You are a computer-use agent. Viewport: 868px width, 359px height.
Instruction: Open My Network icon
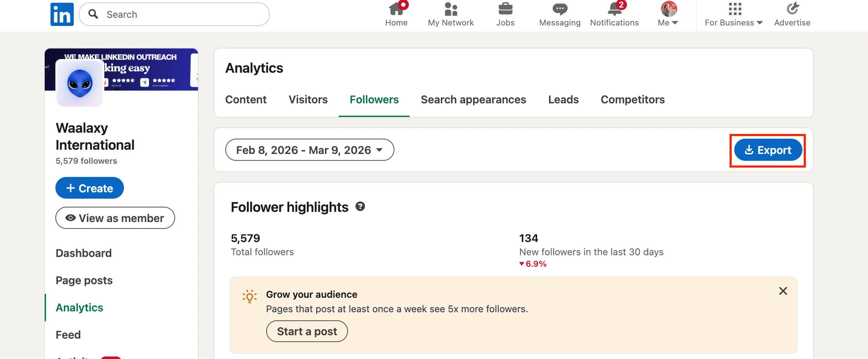click(x=451, y=9)
